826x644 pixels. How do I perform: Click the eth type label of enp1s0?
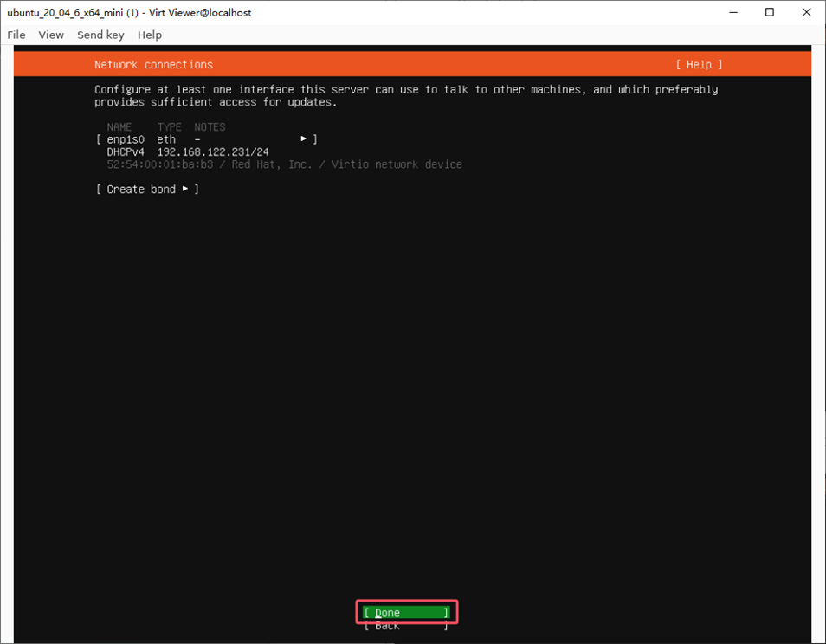click(x=166, y=139)
